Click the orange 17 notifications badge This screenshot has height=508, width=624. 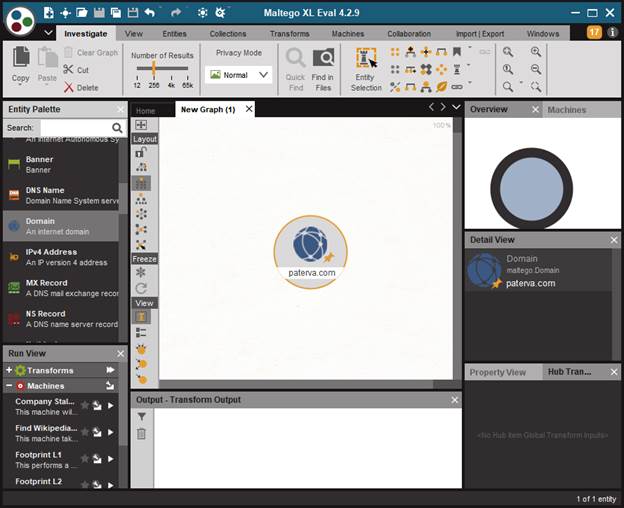click(593, 32)
